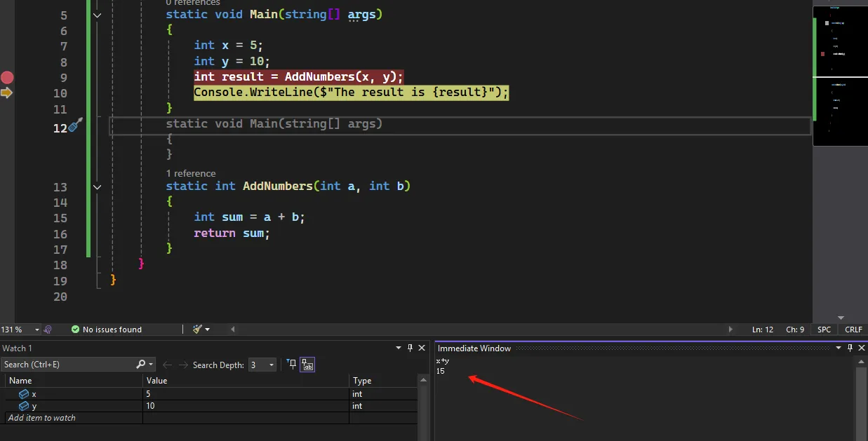Image resolution: width=868 pixels, height=441 pixels.
Task: Click 'int x = 5;' on line 7
Action: pyautogui.click(x=229, y=46)
